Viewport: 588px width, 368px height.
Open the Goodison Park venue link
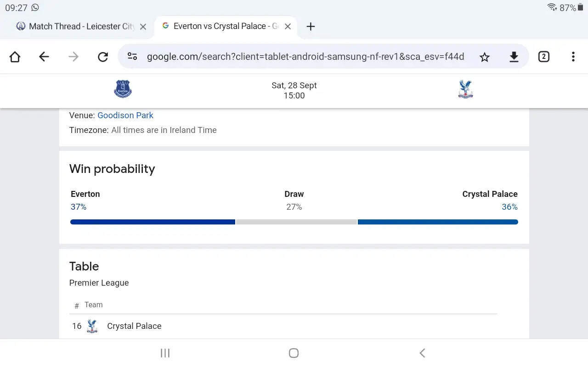125,115
